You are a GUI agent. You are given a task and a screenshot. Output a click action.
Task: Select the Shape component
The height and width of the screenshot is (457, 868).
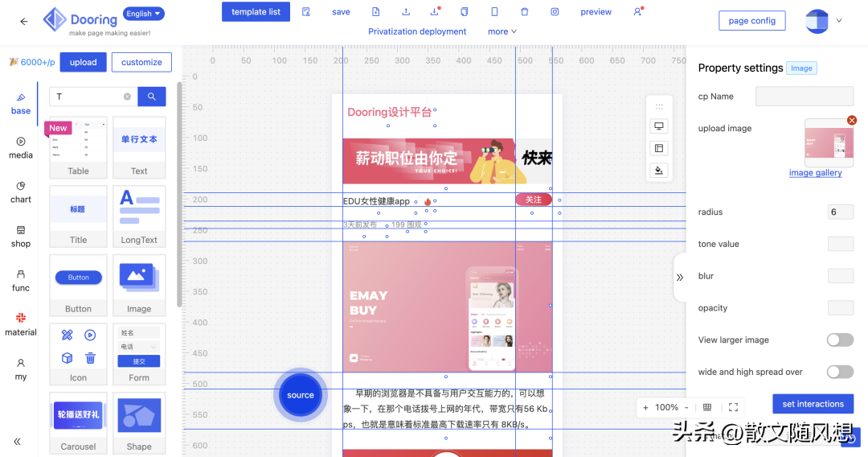click(139, 422)
